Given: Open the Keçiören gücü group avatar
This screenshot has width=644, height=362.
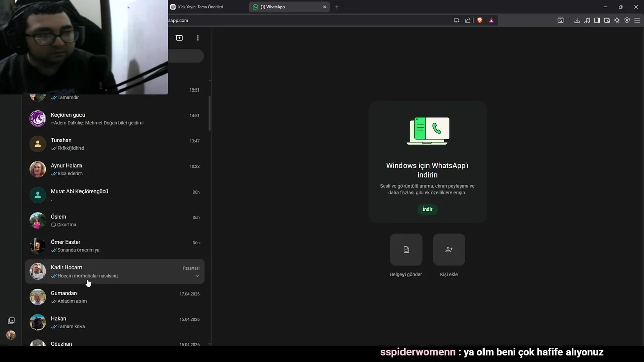Looking at the screenshot, I should pyautogui.click(x=38, y=119).
